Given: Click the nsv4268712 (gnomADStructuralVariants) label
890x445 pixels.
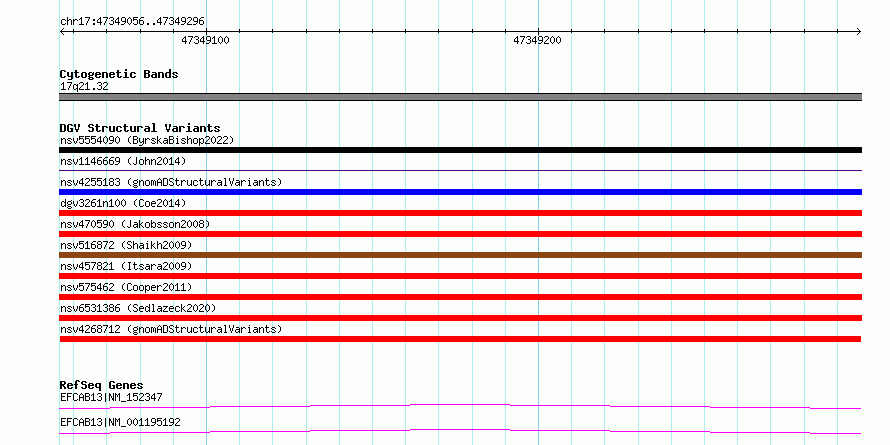Looking at the screenshot, I should click(171, 329).
